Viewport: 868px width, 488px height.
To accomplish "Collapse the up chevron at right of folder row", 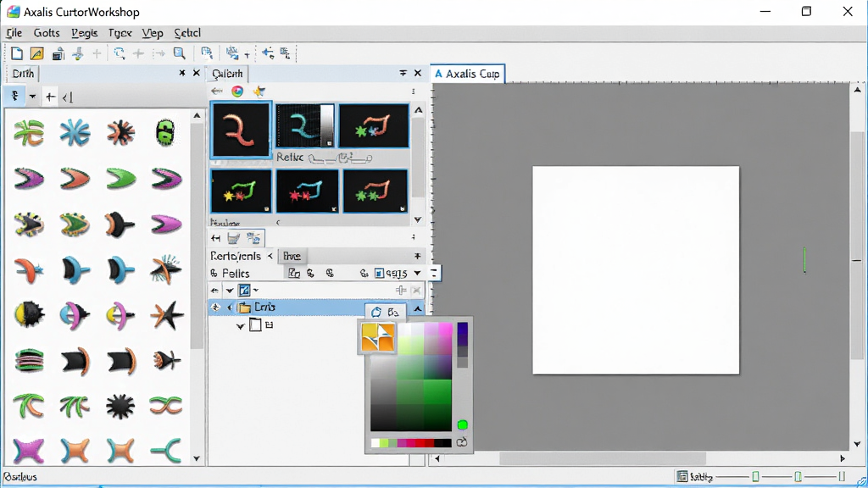I will (418, 308).
